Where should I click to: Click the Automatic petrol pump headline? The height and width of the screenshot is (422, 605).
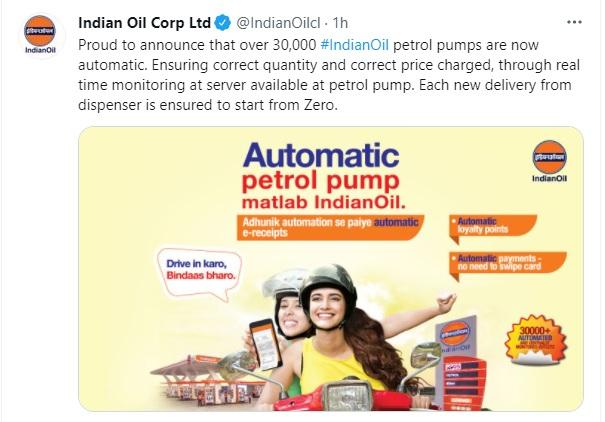[x=321, y=176]
